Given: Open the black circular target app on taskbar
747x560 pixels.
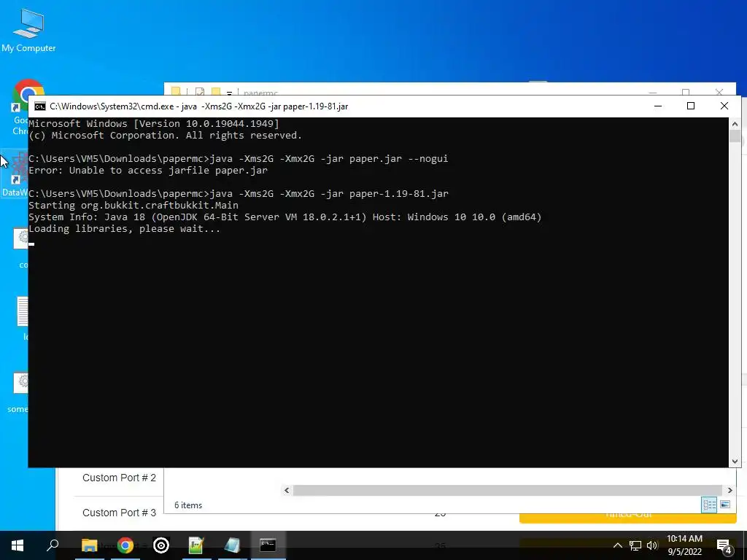Looking at the screenshot, I should click(x=161, y=545).
